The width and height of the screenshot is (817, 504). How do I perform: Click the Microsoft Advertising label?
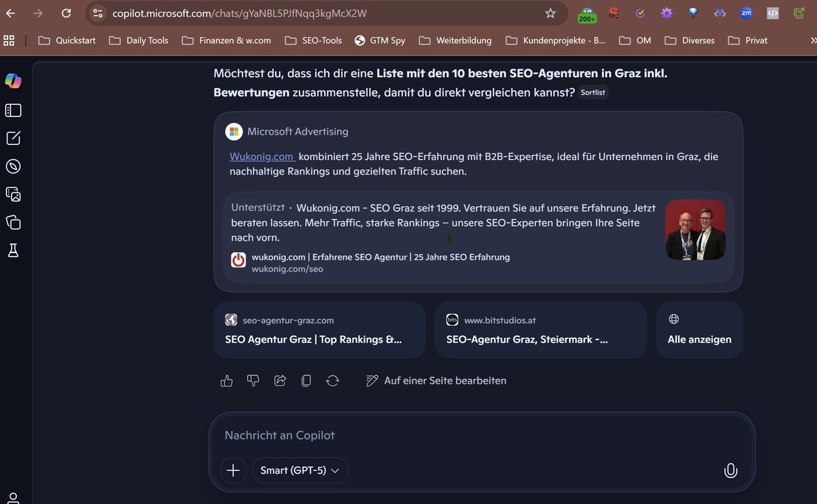coord(298,131)
